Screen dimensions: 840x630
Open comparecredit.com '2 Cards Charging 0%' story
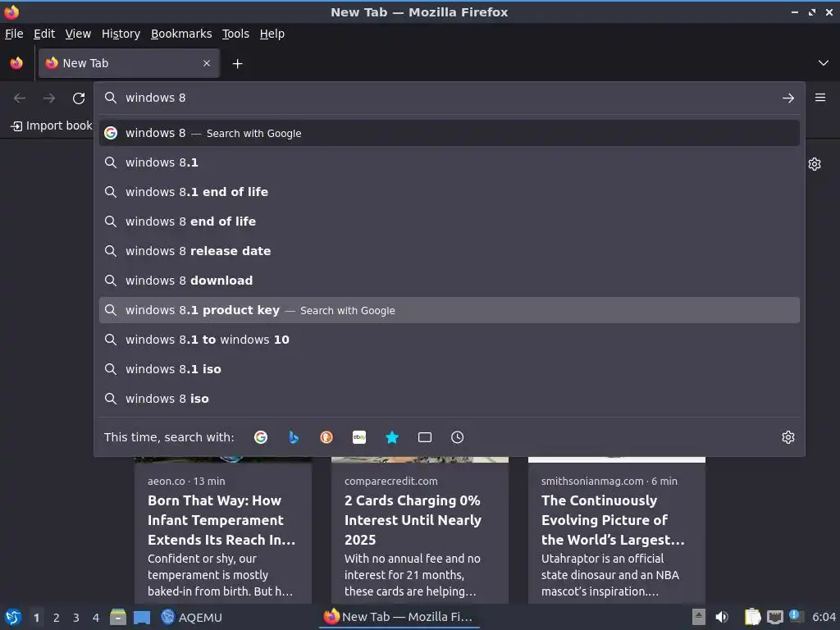point(420,531)
